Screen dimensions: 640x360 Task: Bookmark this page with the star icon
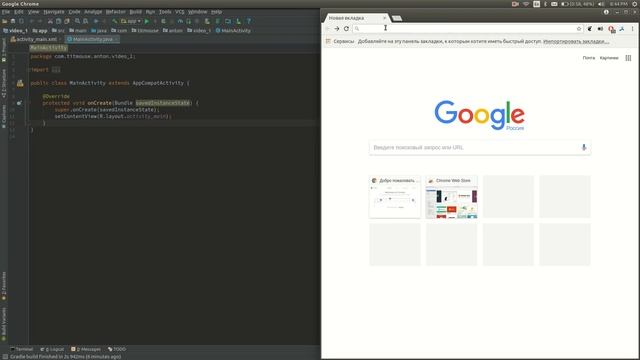click(x=579, y=29)
